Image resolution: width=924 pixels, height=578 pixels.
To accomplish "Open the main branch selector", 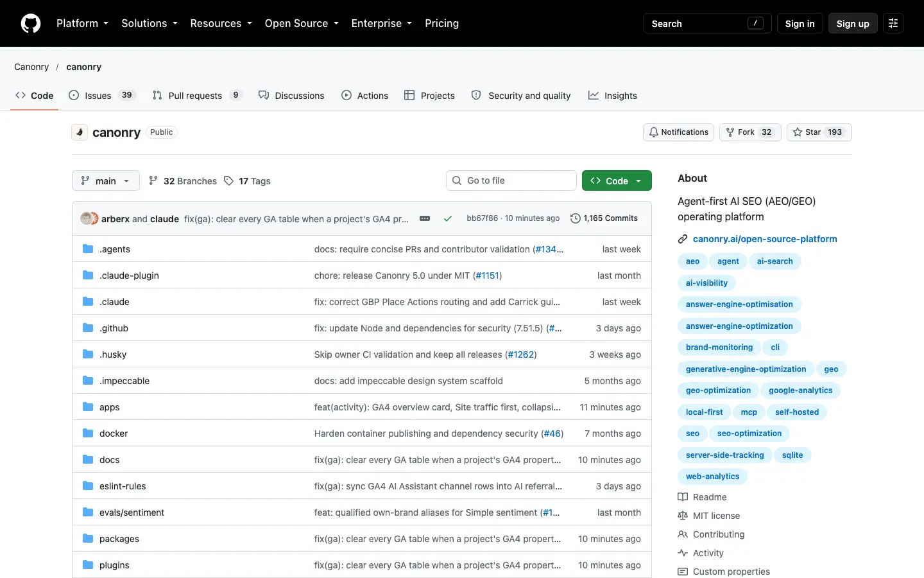I will [105, 181].
